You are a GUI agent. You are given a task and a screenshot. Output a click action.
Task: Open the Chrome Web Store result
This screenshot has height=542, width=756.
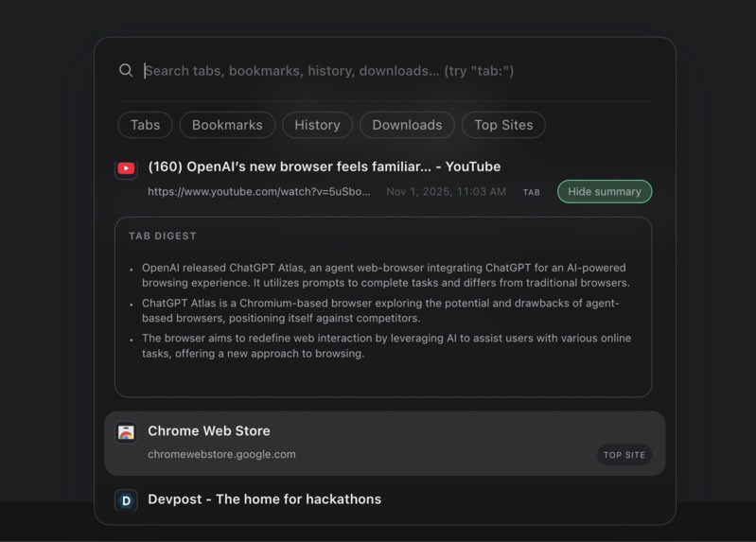click(385, 443)
